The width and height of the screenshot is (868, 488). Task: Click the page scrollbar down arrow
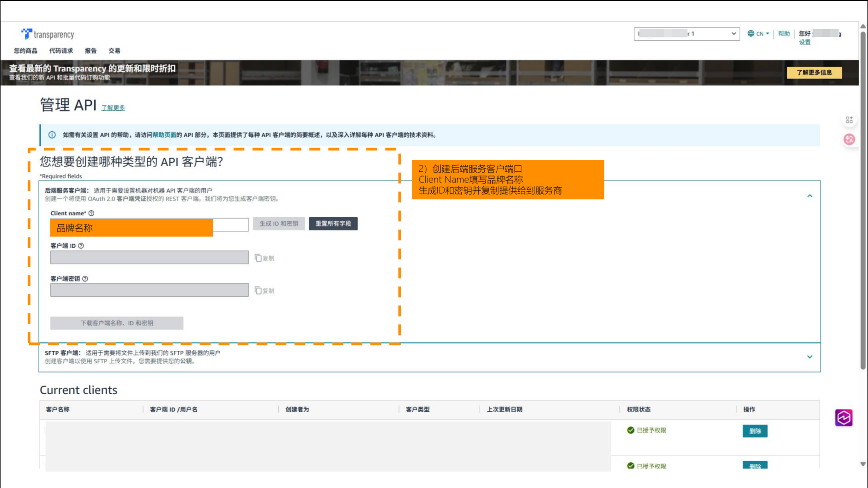point(863,464)
